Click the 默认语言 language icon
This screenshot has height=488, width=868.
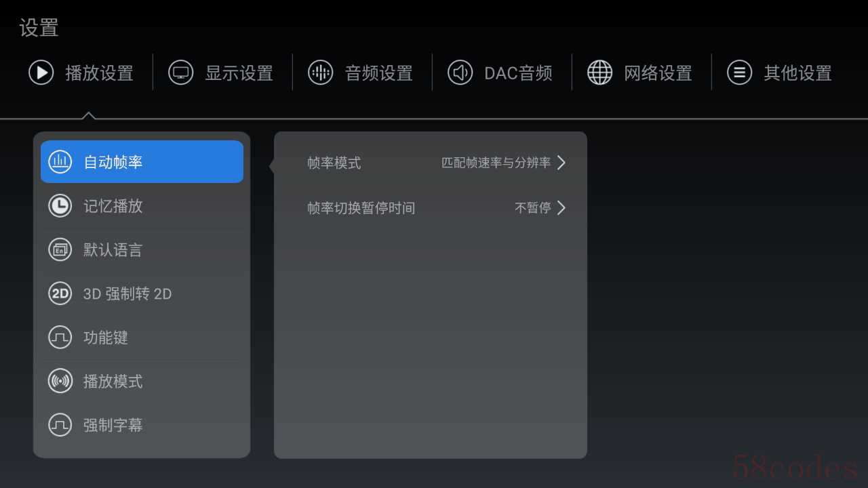click(x=60, y=249)
